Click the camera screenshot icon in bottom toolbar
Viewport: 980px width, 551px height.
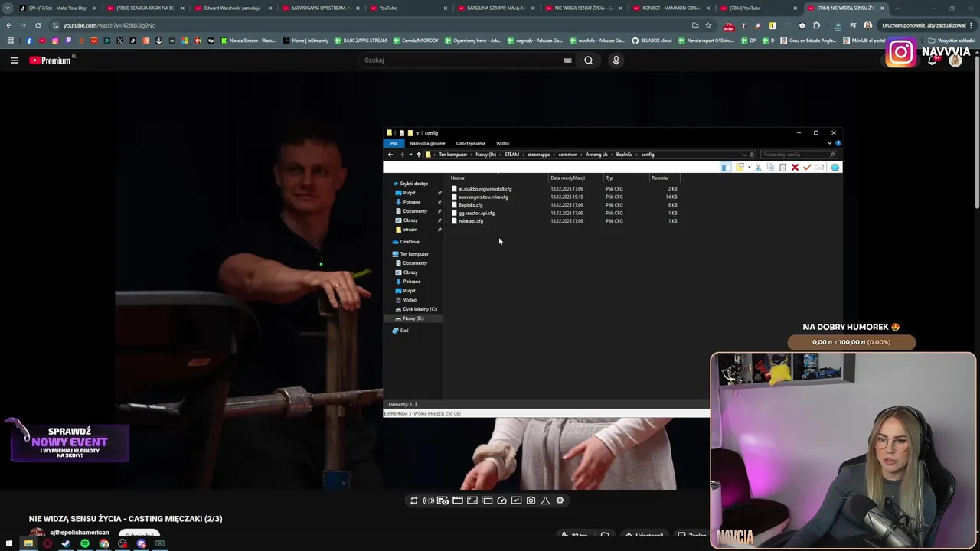[531, 500]
